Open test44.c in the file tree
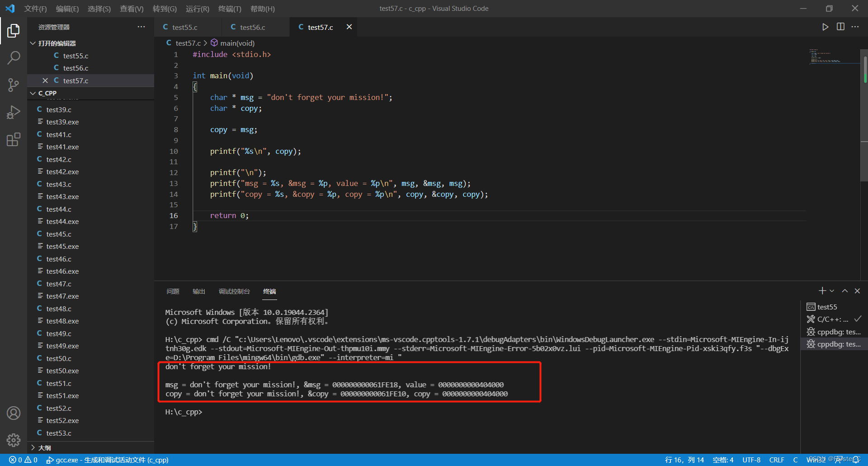This screenshot has width=868, height=466. click(90, 209)
